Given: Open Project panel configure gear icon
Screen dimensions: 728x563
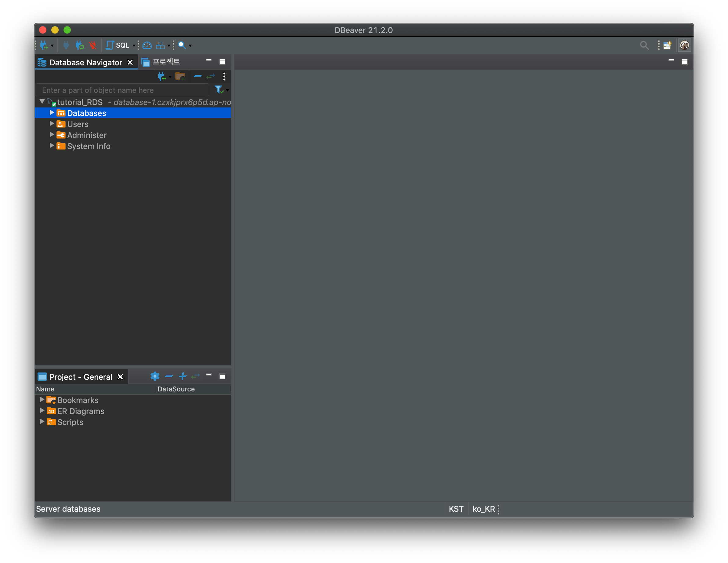Looking at the screenshot, I should [x=155, y=376].
